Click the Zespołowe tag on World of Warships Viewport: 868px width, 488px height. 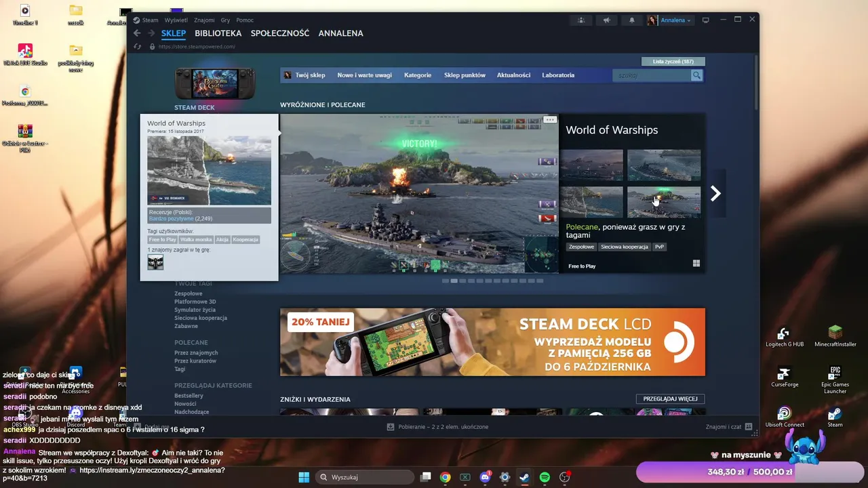coord(581,247)
